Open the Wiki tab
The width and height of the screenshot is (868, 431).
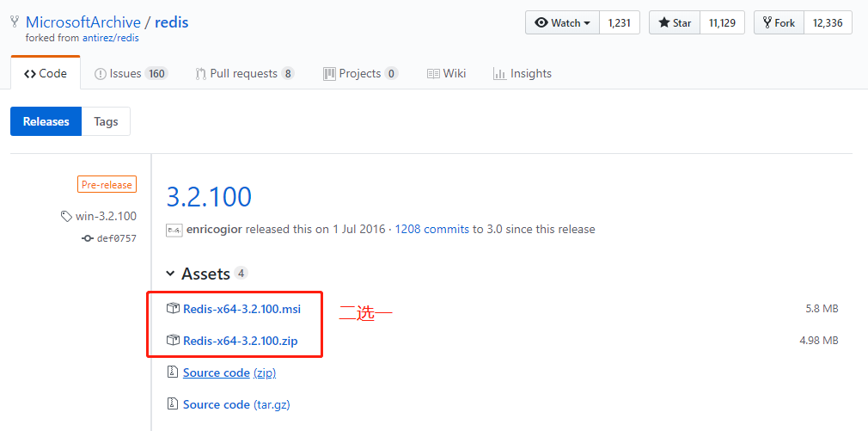(446, 73)
